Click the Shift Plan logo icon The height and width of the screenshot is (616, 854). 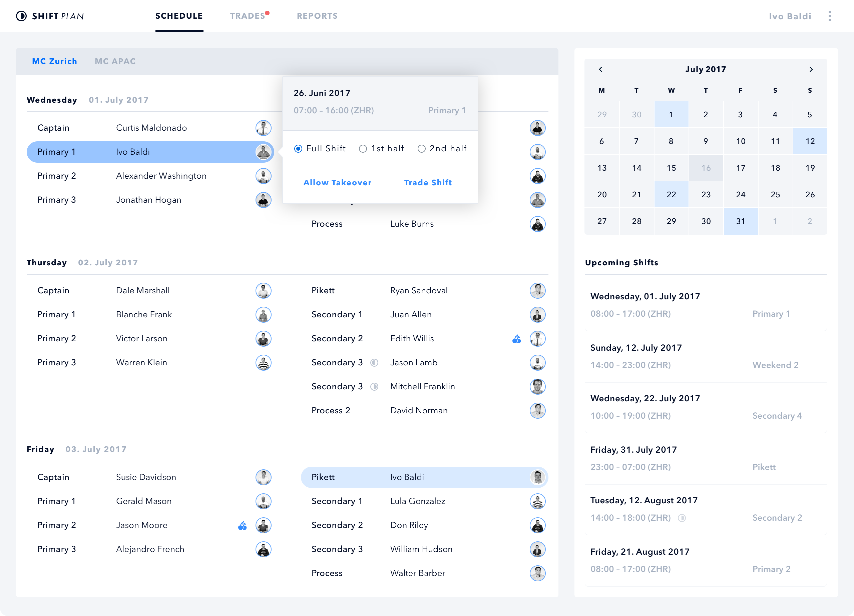(21, 16)
